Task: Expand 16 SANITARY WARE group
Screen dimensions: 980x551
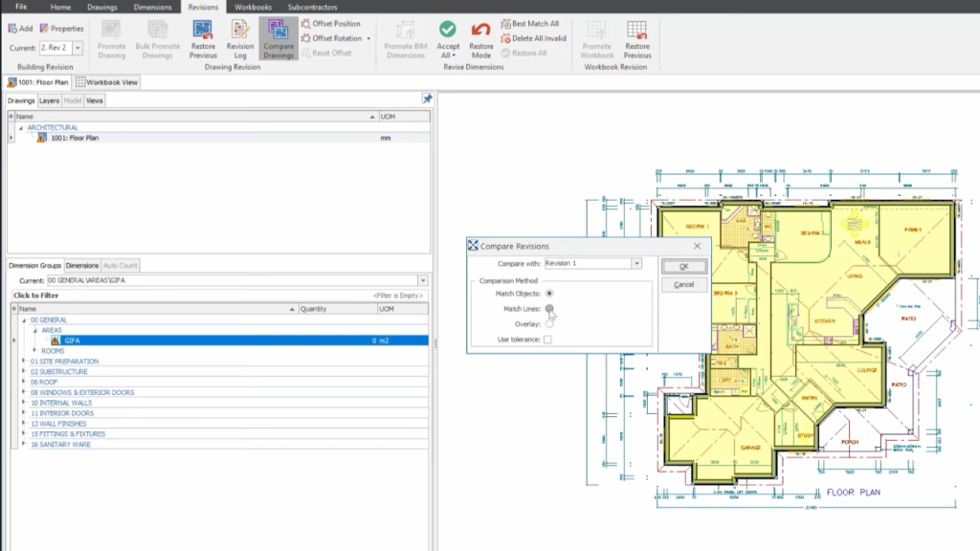Action: [24, 444]
